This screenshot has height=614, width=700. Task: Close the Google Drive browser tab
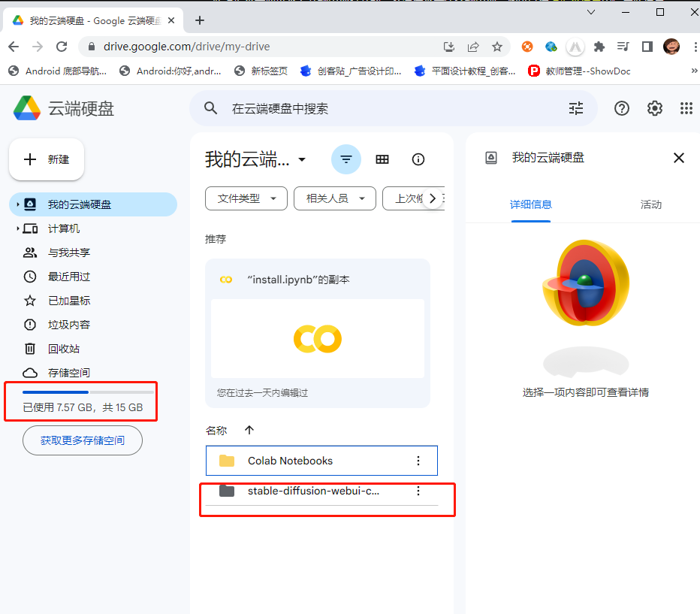click(171, 20)
